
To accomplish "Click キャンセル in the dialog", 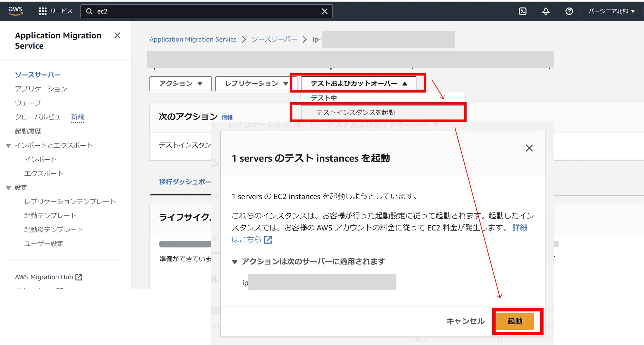I will coord(465,321).
